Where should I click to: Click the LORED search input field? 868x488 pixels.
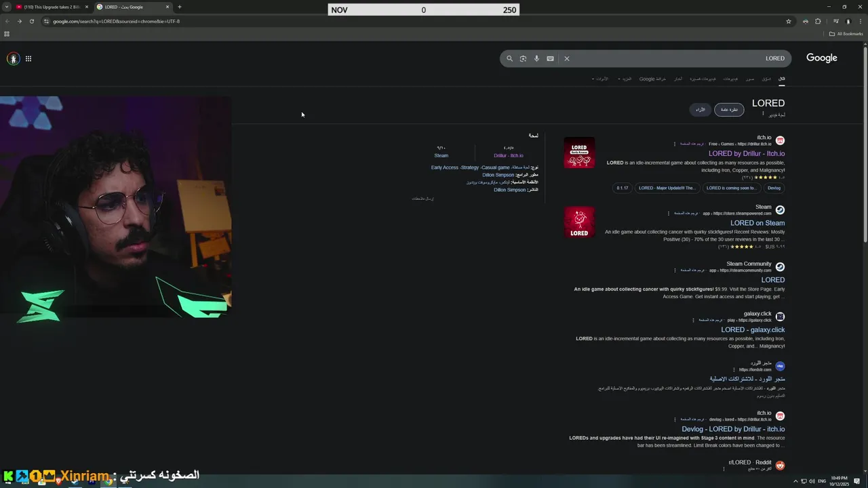678,58
